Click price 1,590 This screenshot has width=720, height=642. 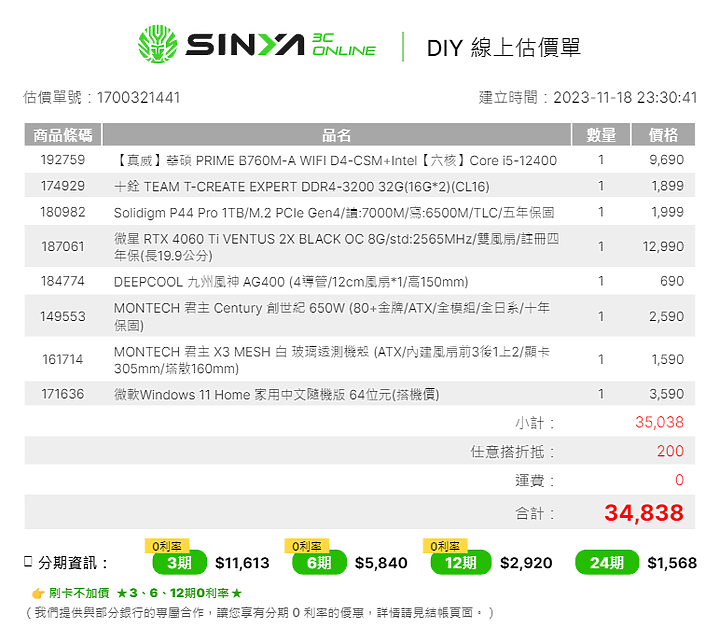pos(668,359)
